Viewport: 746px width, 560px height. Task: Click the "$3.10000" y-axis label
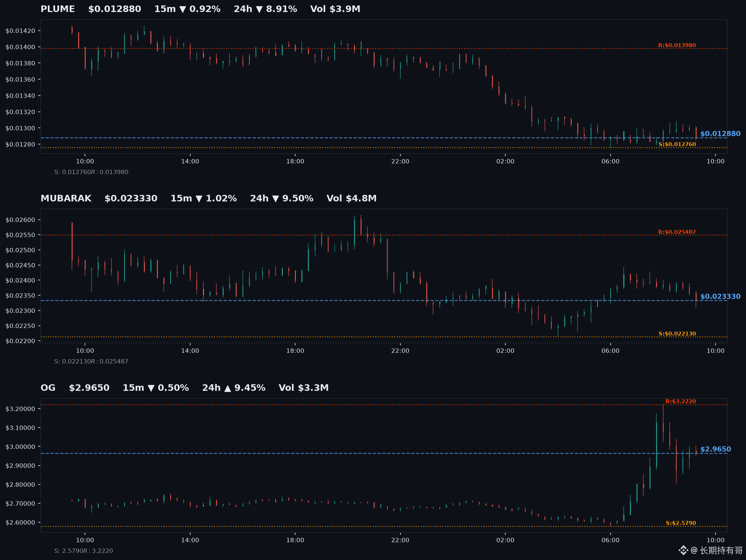[x=20, y=428]
